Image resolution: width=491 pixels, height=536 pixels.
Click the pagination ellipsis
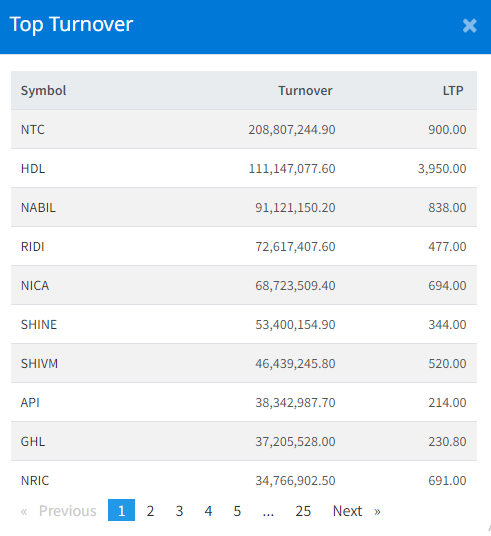click(x=268, y=511)
